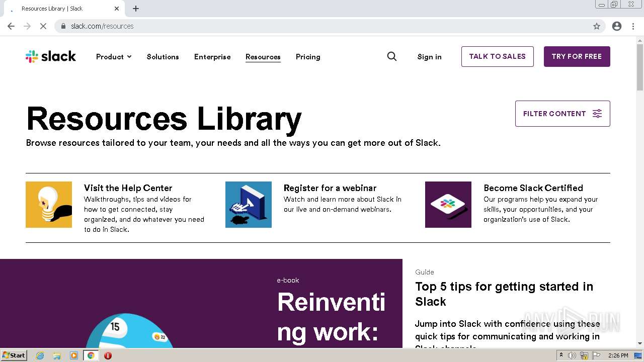Click the TALK TO SALES button
644x362 pixels.
[498, 56]
